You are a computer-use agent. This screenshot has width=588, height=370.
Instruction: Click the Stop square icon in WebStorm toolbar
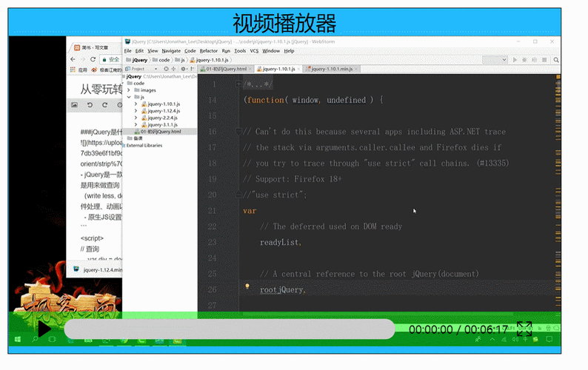[544, 60]
